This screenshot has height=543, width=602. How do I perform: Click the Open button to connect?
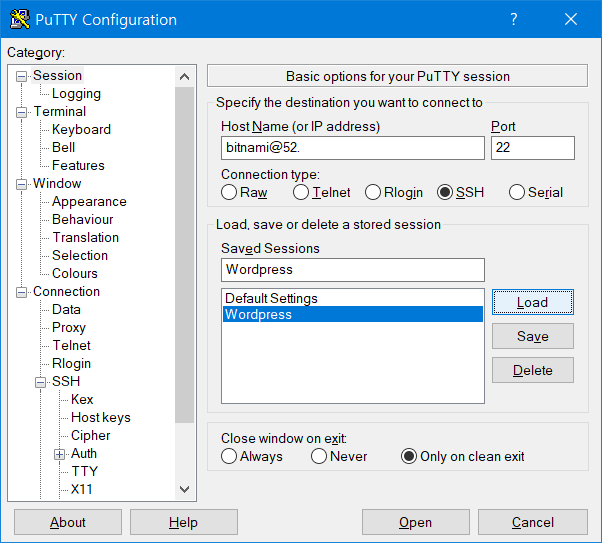[x=415, y=522]
